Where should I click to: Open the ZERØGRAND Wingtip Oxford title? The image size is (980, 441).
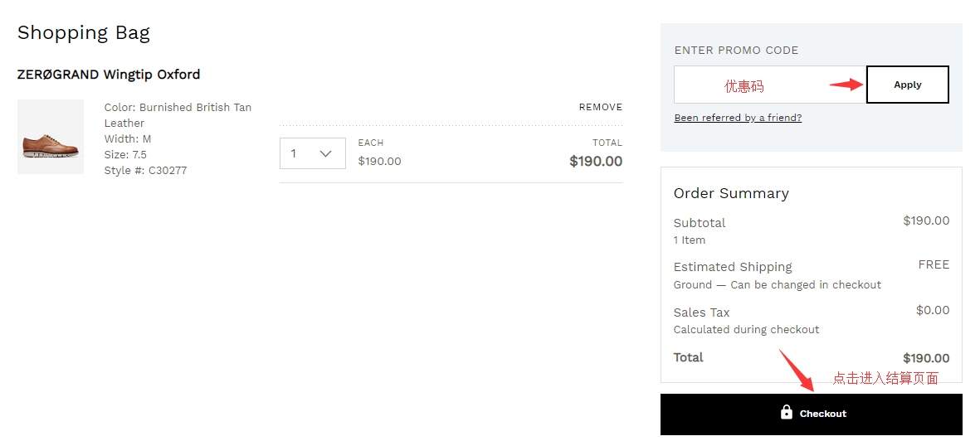(x=109, y=75)
